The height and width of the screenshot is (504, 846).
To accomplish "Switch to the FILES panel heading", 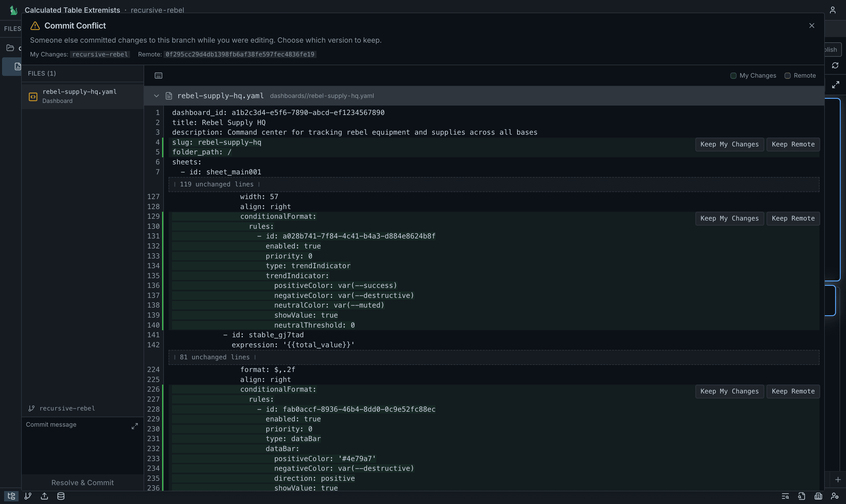I will tap(41, 73).
